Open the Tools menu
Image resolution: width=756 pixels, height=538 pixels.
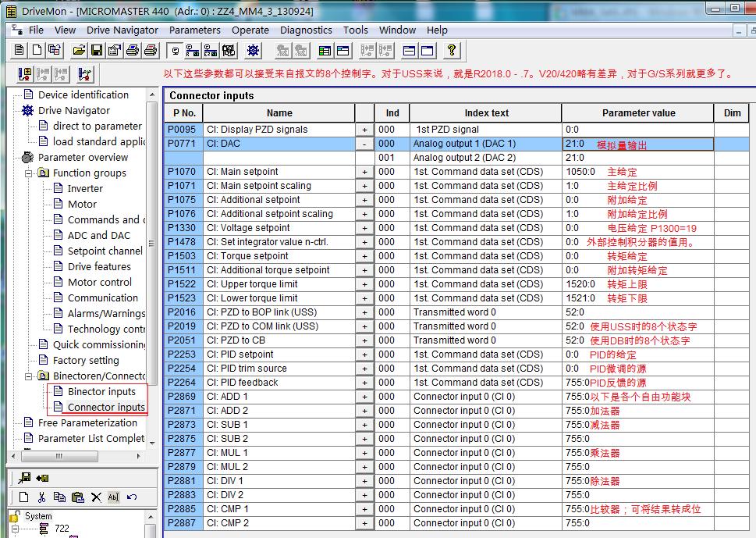click(x=355, y=30)
